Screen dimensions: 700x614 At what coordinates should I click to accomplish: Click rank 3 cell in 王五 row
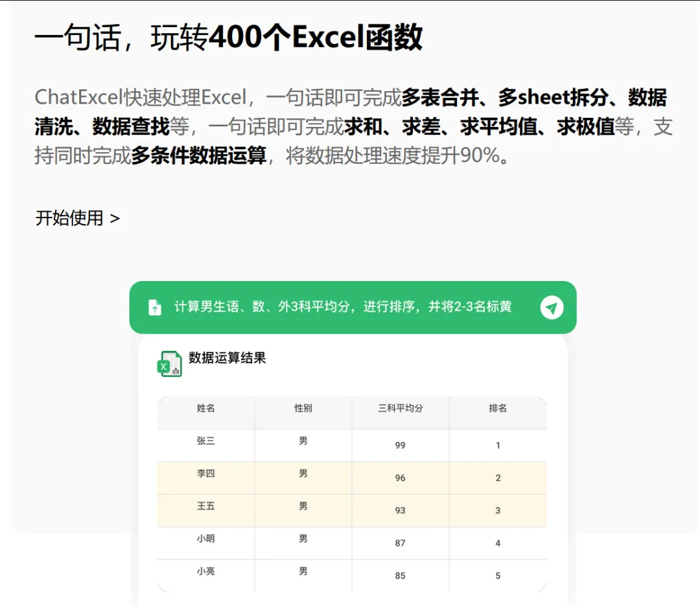498,510
